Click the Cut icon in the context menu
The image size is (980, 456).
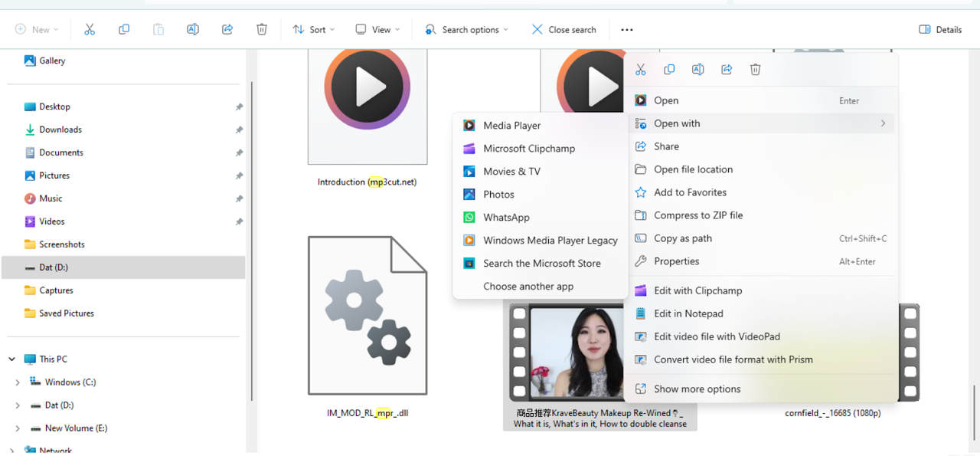pyautogui.click(x=641, y=70)
